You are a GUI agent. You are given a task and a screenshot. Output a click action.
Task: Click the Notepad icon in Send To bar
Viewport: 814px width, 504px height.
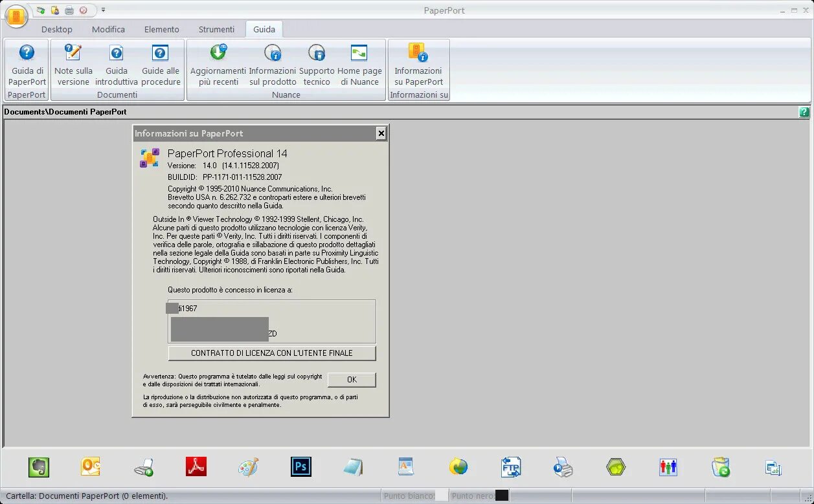pos(354,467)
